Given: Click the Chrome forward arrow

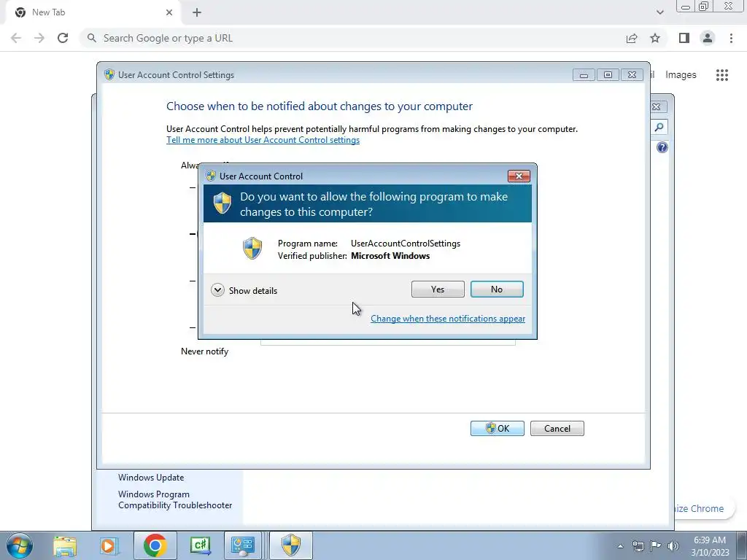Looking at the screenshot, I should point(39,38).
